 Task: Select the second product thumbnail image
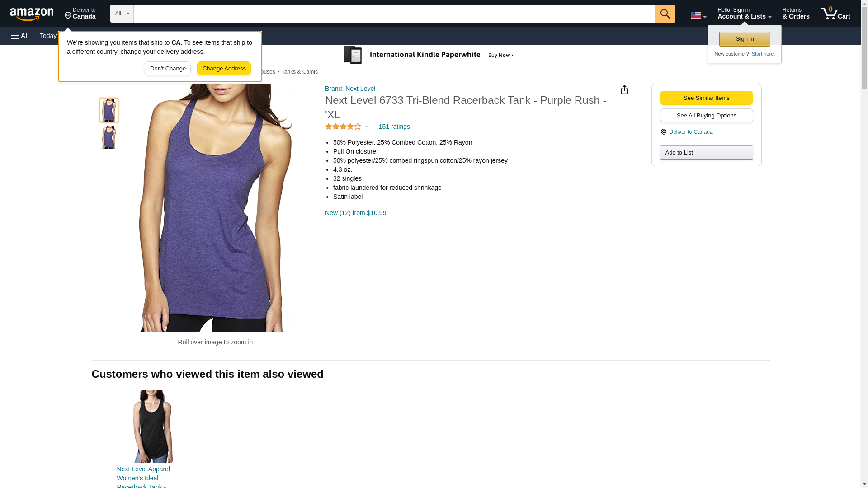[109, 137]
